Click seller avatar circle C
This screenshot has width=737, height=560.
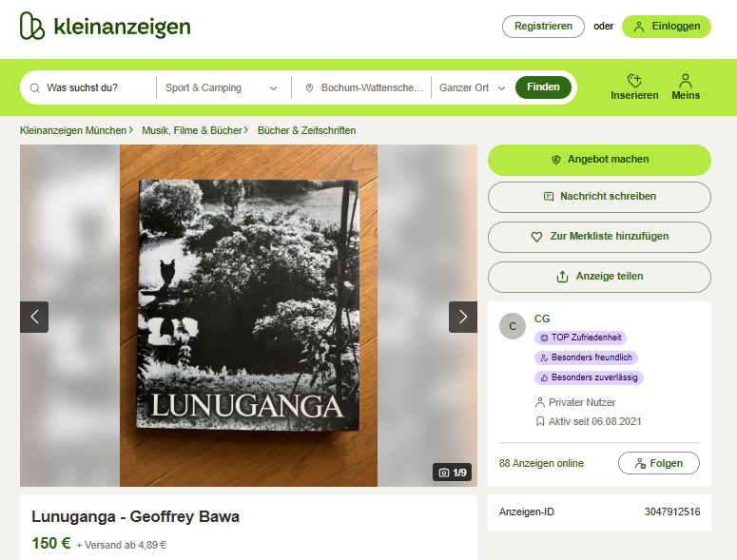(513, 326)
